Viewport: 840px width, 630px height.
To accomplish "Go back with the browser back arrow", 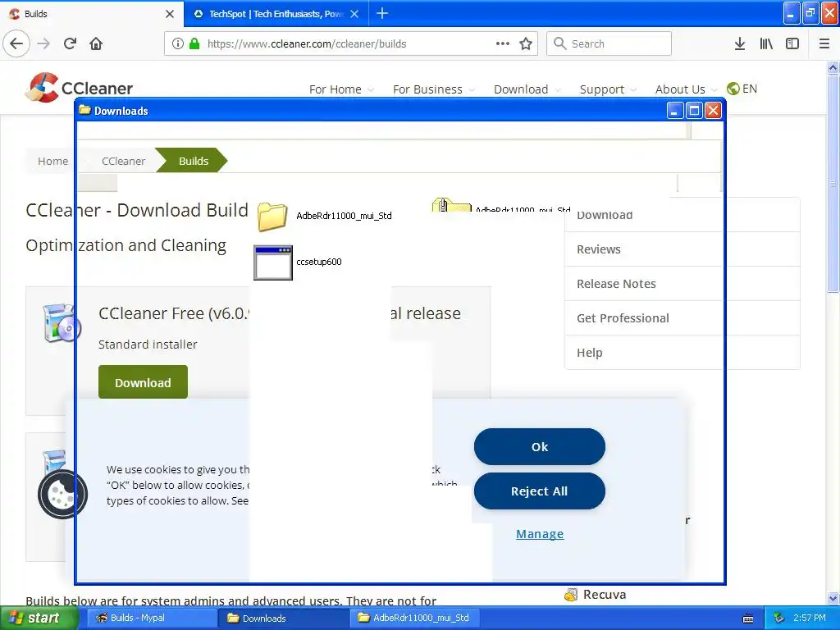I will coord(16,43).
